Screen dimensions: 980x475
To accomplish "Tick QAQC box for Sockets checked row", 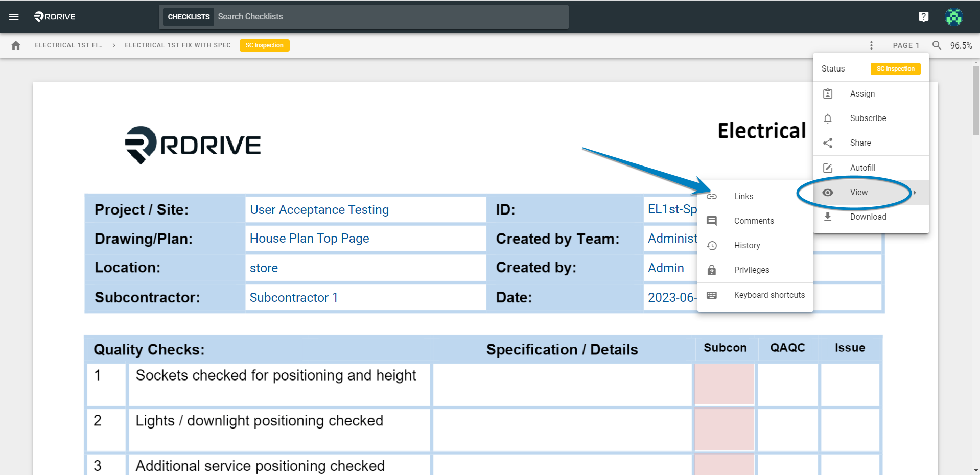I will [788, 384].
